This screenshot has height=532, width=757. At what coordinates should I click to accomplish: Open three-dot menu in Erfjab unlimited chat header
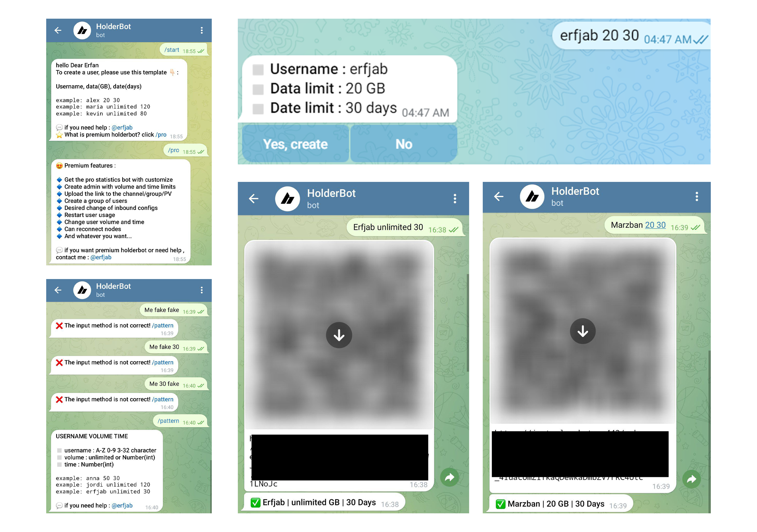point(455,198)
